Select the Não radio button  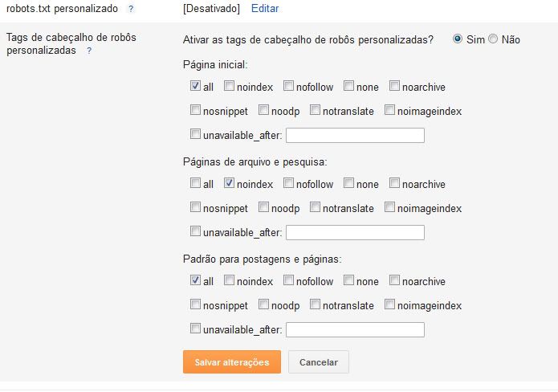[x=493, y=39]
